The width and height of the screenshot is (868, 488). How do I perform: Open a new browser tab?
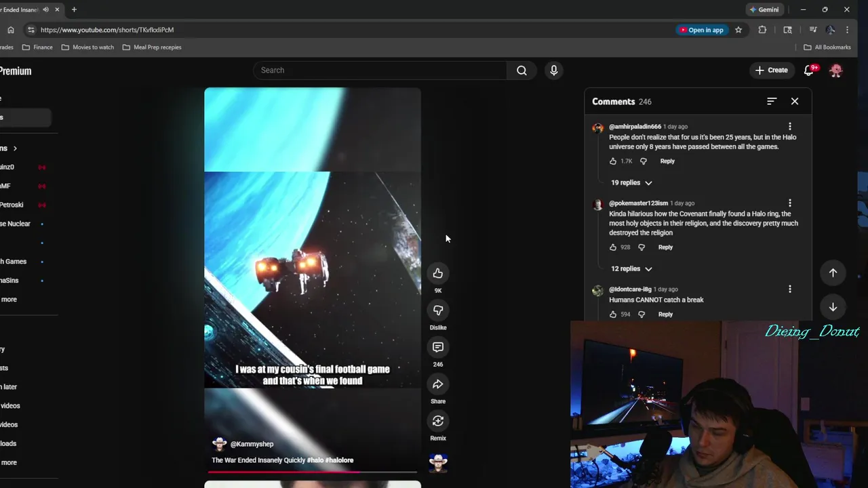[74, 9]
